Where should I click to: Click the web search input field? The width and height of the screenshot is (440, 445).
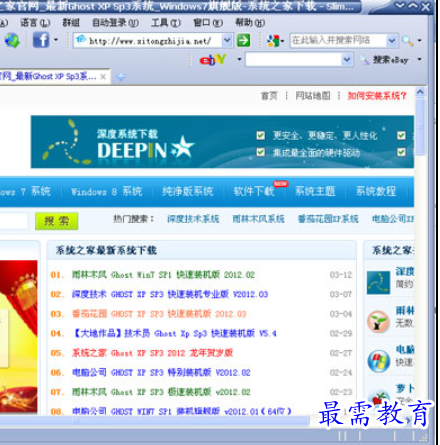point(338,41)
